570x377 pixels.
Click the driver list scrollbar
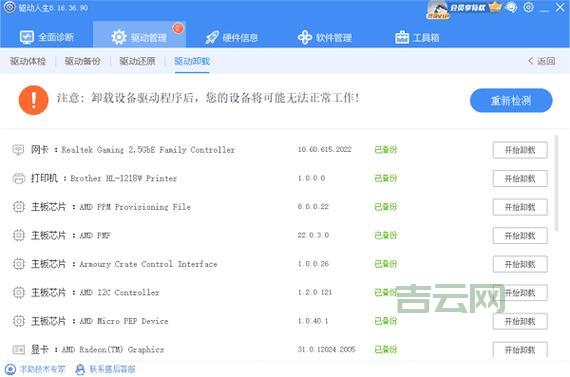(x=556, y=183)
